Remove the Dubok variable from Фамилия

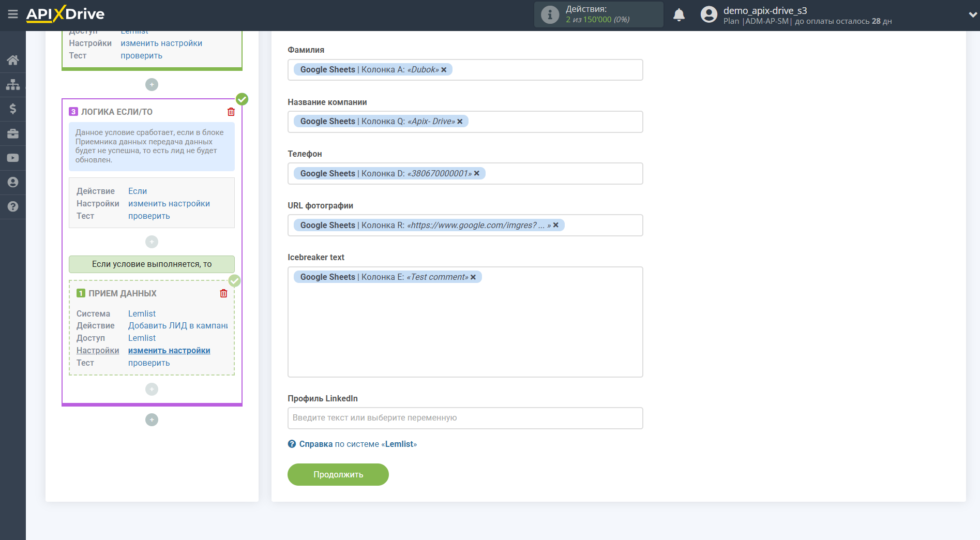[444, 70]
